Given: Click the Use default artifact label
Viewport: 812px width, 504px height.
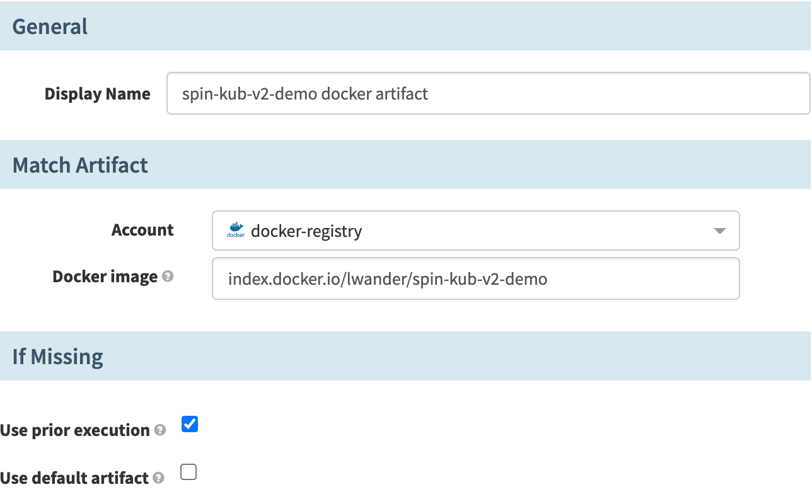Looking at the screenshot, I should [x=74, y=478].
